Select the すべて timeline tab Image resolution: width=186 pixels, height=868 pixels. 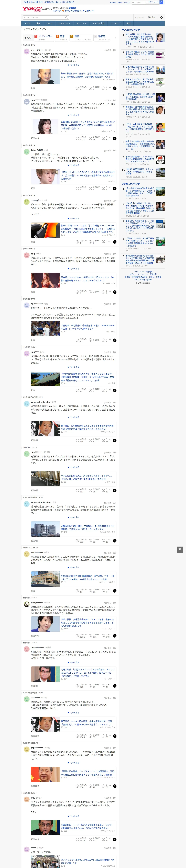[x=28, y=38]
